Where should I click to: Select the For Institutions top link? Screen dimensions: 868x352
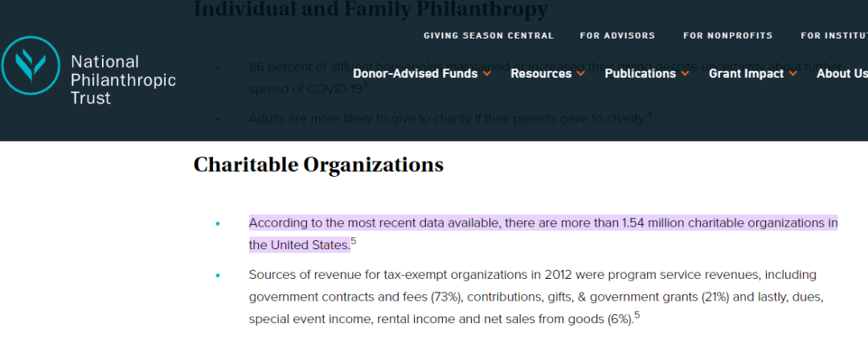[834, 35]
